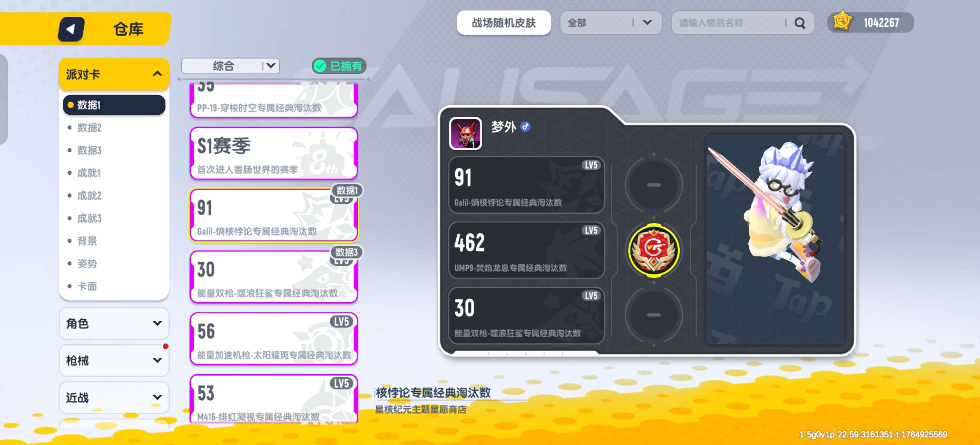Click the back arrow beside 仓库
Screen dimensions: 980x445
tap(71, 29)
